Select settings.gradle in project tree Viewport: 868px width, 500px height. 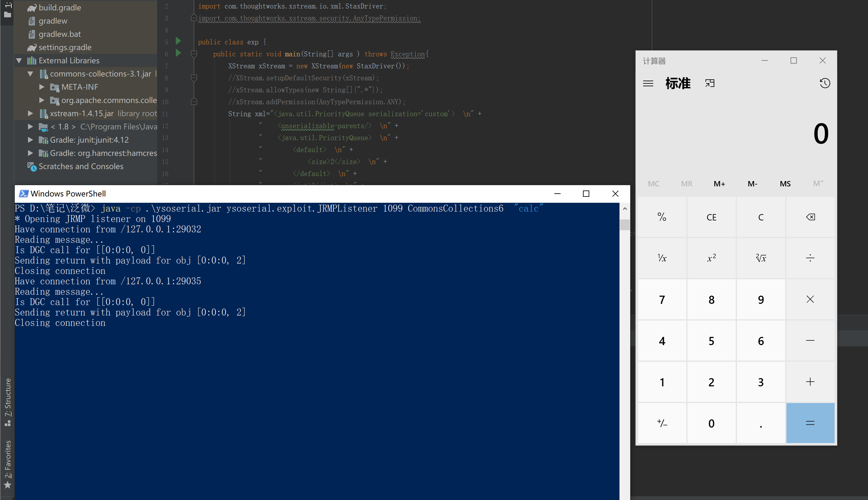point(65,48)
